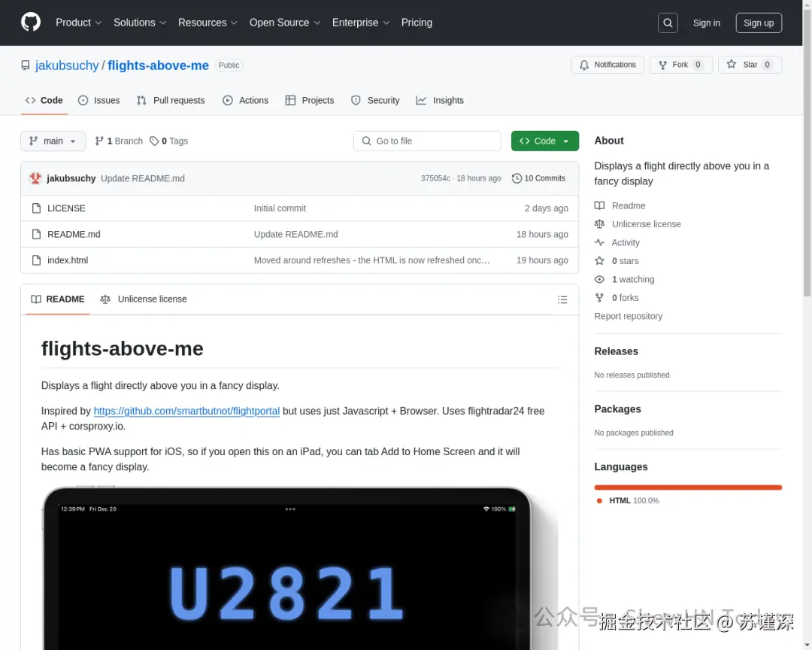Click the Notifications bell icon
Viewport: 812px width, 650px height.
584,65
